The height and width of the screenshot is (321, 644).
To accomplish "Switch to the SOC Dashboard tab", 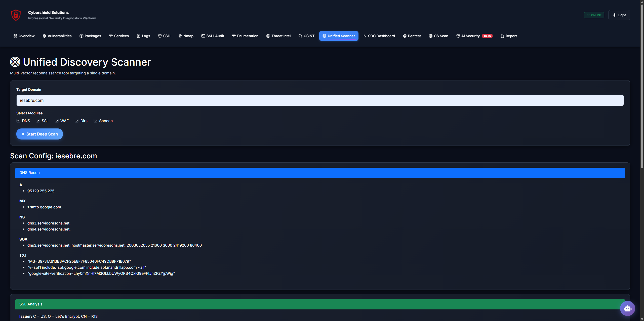I will pos(379,36).
